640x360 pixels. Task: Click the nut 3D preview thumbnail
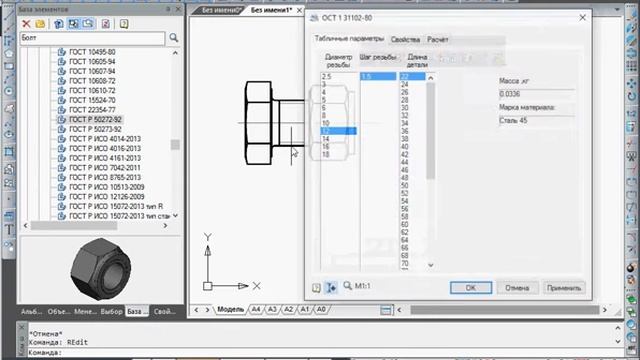[x=100, y=269]
